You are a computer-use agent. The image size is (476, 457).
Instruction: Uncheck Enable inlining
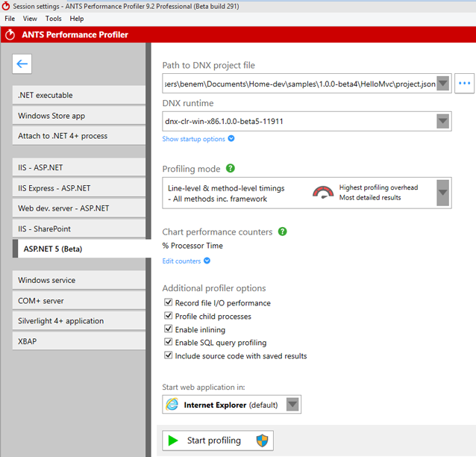pyautogui.click(x=168, y=329)
